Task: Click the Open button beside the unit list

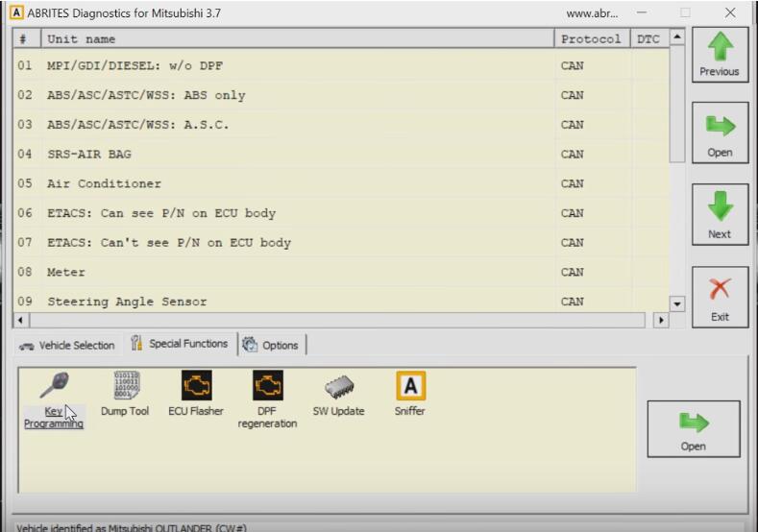Action: pos(720,133)
